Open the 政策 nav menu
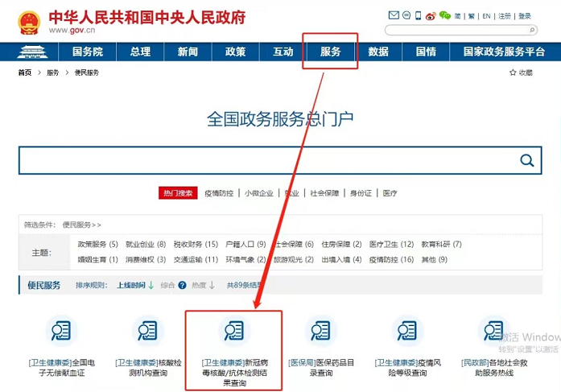Viewport: 561px width, 392px height. pyautogui.click(x=235, y=52)
